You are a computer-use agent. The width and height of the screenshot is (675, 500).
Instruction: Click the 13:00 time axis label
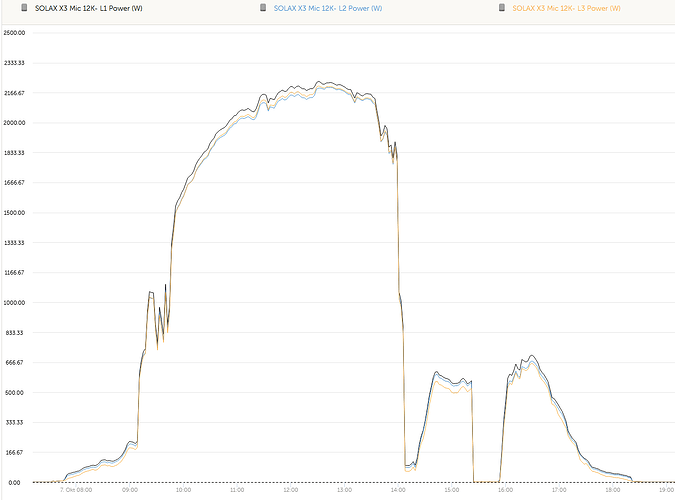344,490
